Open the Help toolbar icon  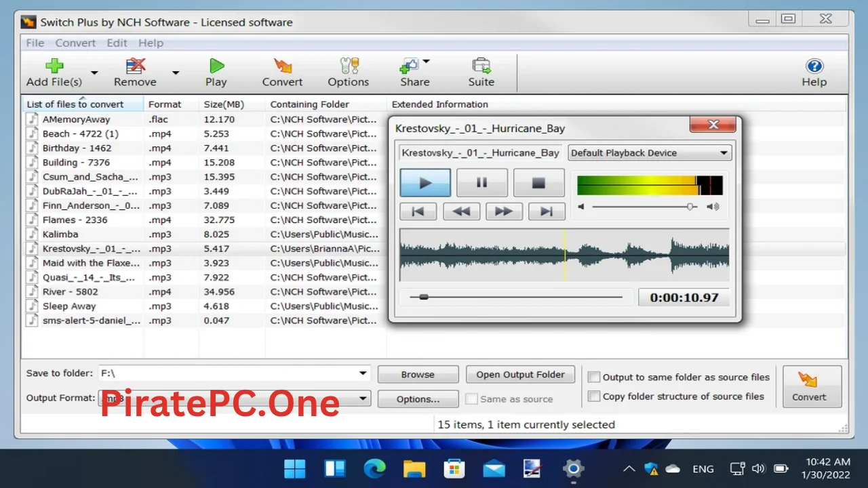pyautogui.click(x=814, y=66)
